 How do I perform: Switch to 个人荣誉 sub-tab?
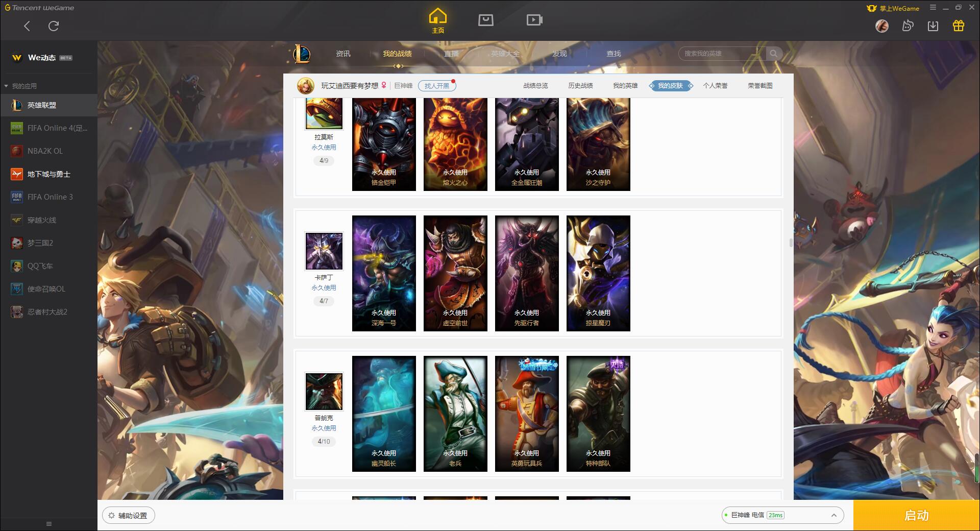click(x=715, y=86)
